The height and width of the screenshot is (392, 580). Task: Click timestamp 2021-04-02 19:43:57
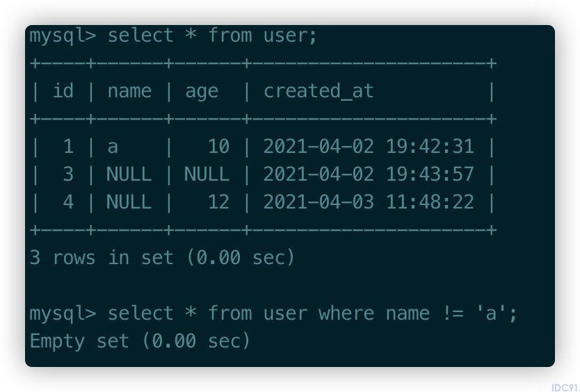(369, 174)
